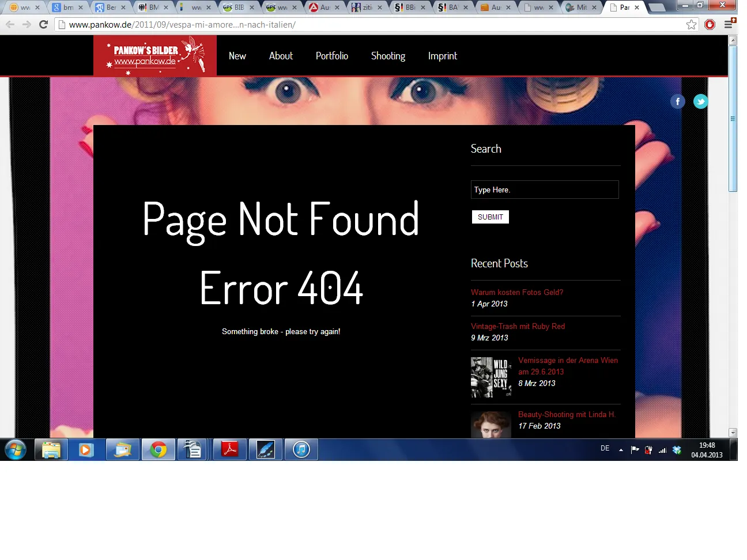The image size is (747, 560).
Task: Open Adobe Reader from the taskbar
Action: point(230,449)
